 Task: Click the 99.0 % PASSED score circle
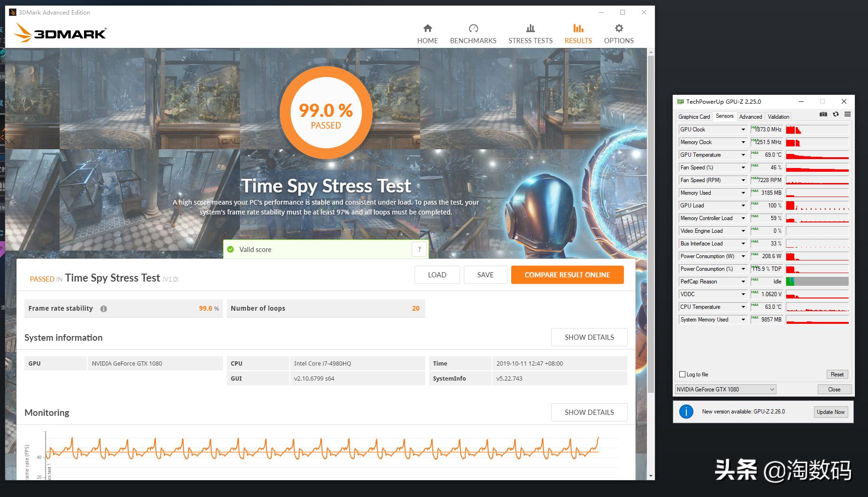[326, 113]
